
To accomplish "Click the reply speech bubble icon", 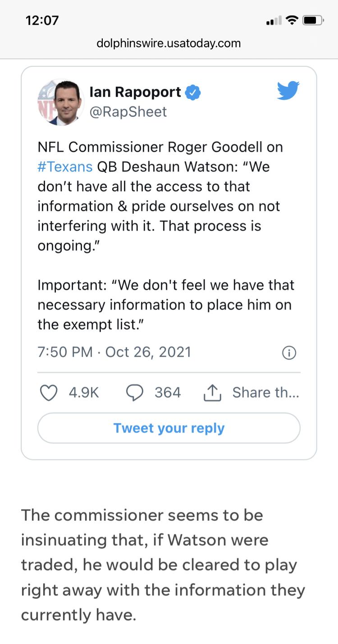I will tap(134, 393).
